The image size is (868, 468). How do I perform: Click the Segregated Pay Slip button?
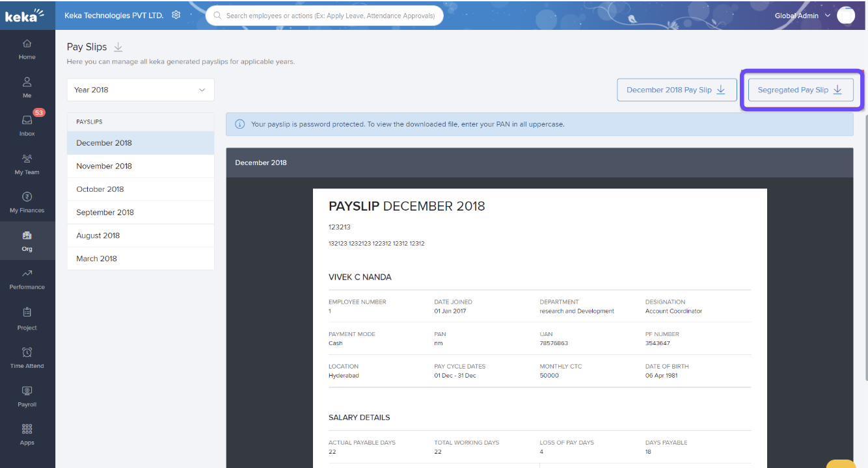(800, 90)
